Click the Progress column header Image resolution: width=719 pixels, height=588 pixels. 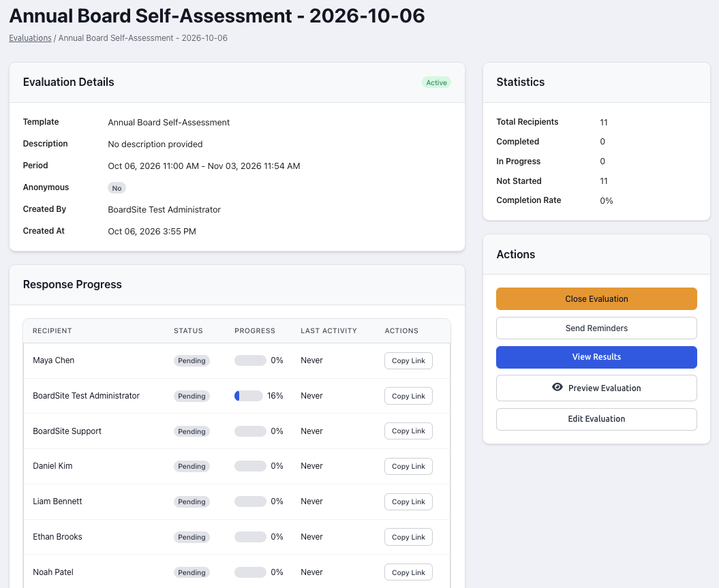pyautogui.click(x=255, y=331)
